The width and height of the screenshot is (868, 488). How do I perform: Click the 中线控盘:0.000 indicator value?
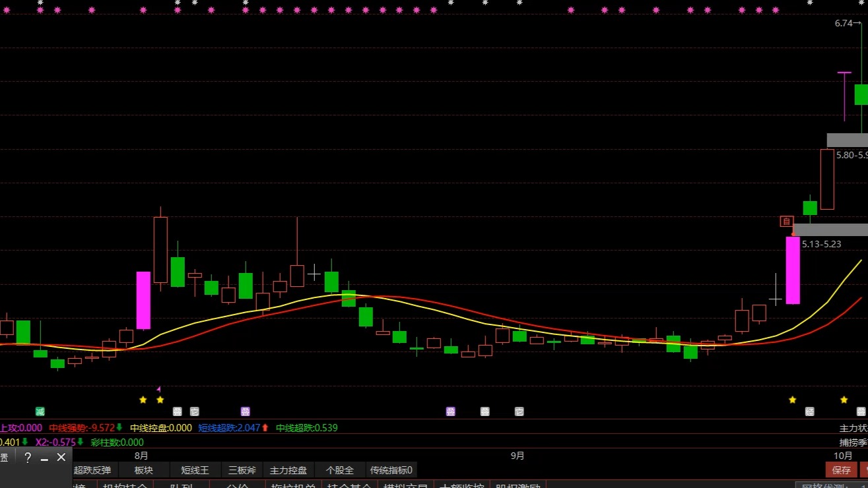pyautogui.click(x=161, y=428)
